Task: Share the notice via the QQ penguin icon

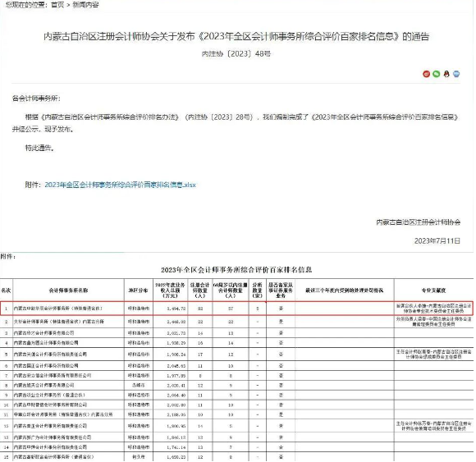Action: coord(446,74)
